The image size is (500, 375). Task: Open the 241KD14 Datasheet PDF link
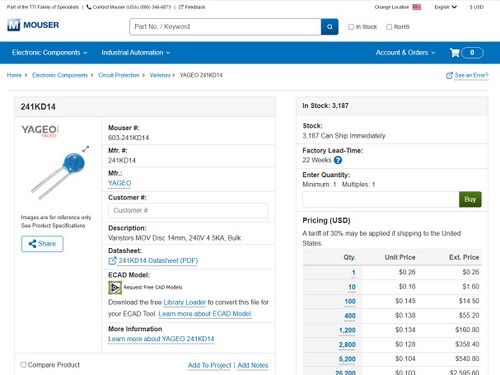(158, 261)
